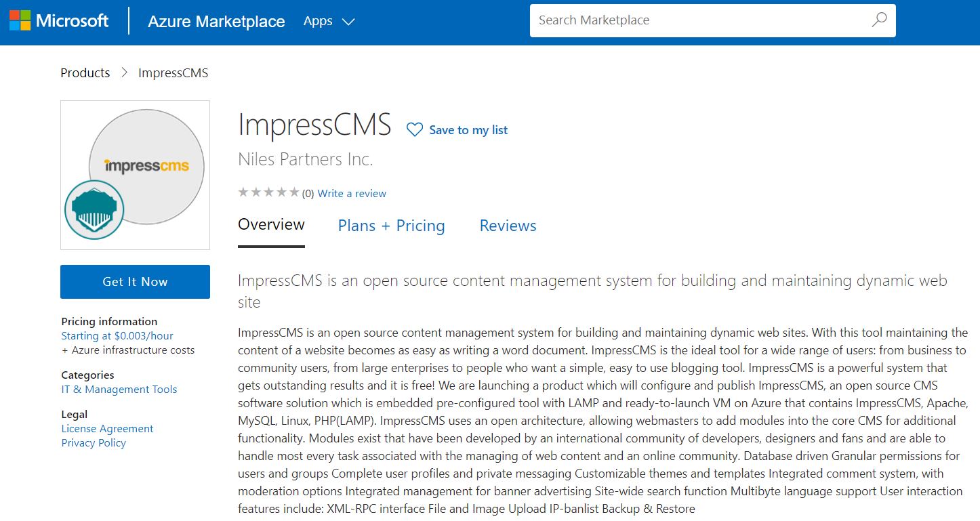
Task: Expand the Apps dropdown menu
Action: coord(329,22)
